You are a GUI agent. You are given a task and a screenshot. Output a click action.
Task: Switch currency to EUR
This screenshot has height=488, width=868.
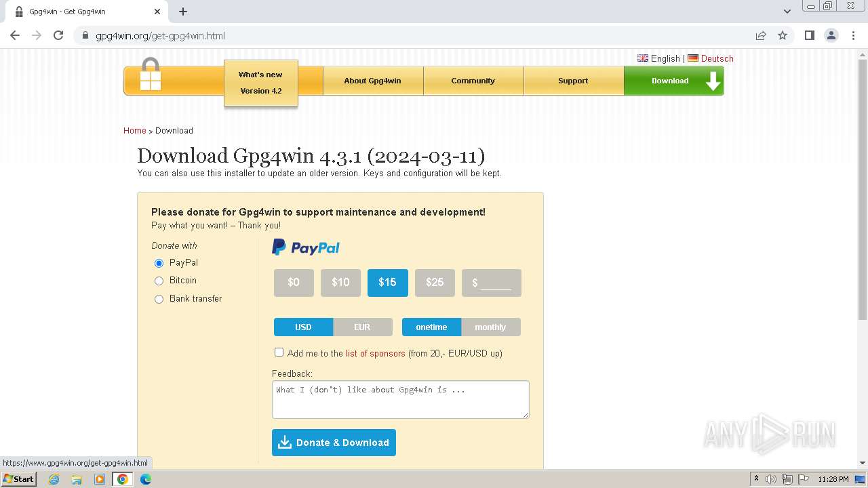click(363, 327)
